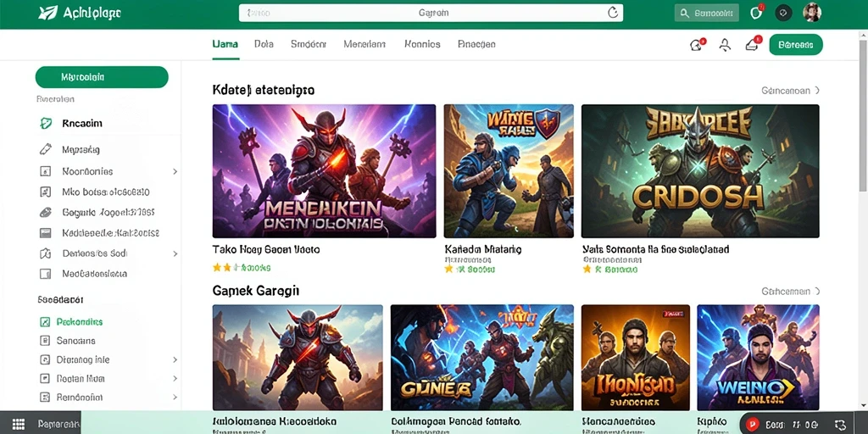Click the icon beside Mko botsa
868x434 pixels.
pyautogui.click(x=46, y=192)
